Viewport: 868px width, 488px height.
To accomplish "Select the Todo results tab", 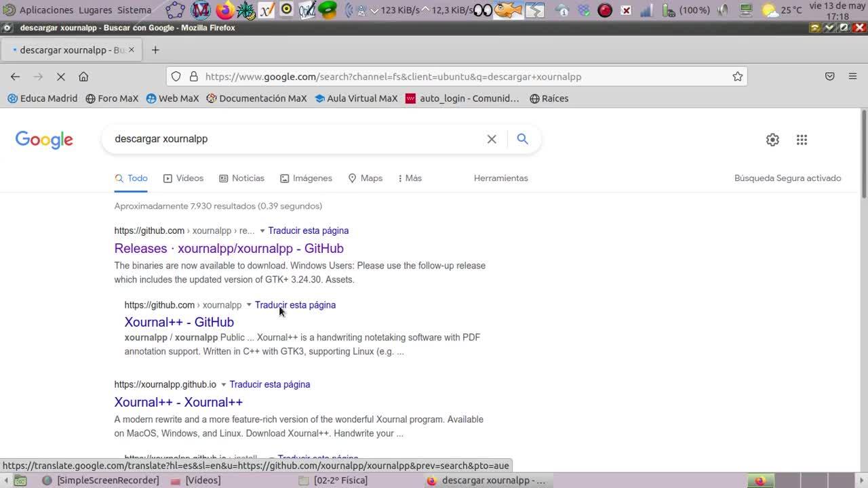I will [131, 178].
